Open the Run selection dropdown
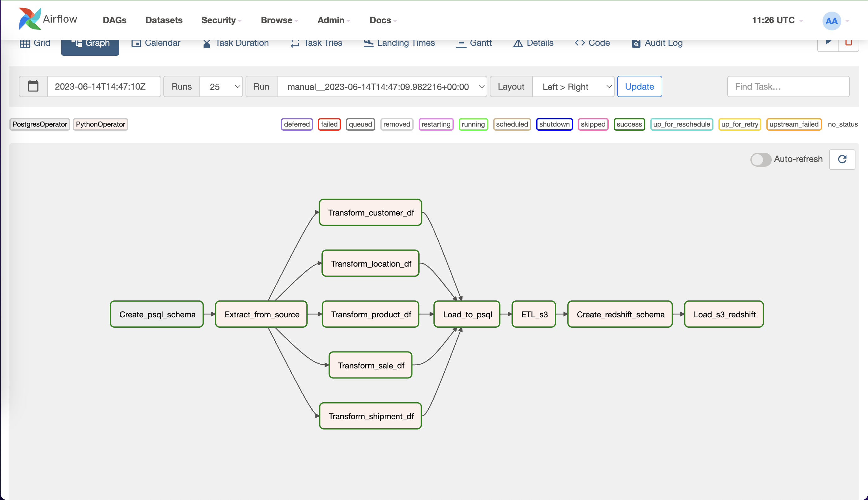This screenshot has height=500, width=868. tap(382, 86)
